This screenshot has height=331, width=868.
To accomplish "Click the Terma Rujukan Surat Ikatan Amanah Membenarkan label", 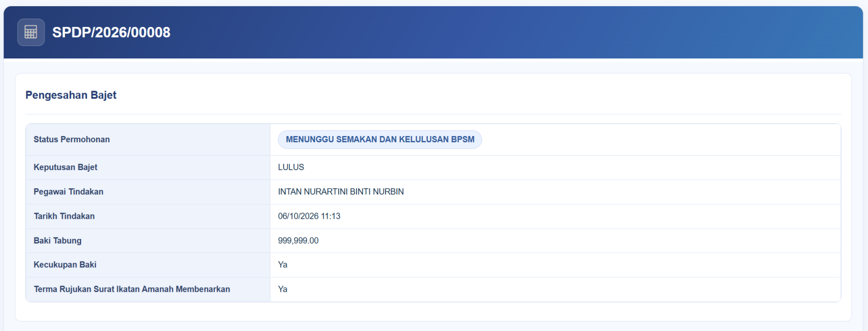I will pos(132,289).
